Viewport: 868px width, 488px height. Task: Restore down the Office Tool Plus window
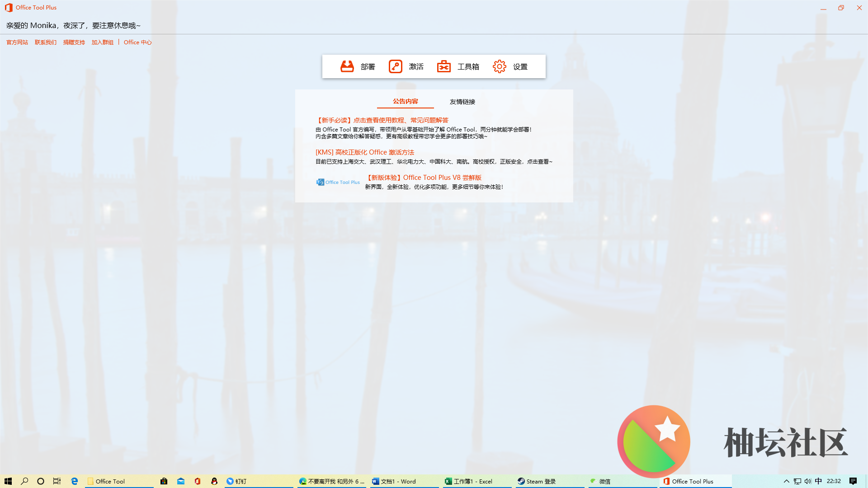841,8
